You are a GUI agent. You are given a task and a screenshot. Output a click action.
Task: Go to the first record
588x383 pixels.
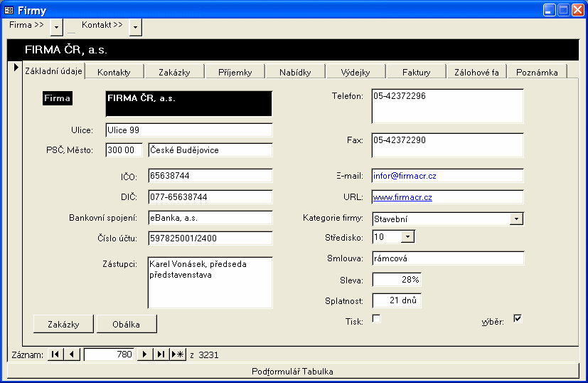click(x=55, y=355)
